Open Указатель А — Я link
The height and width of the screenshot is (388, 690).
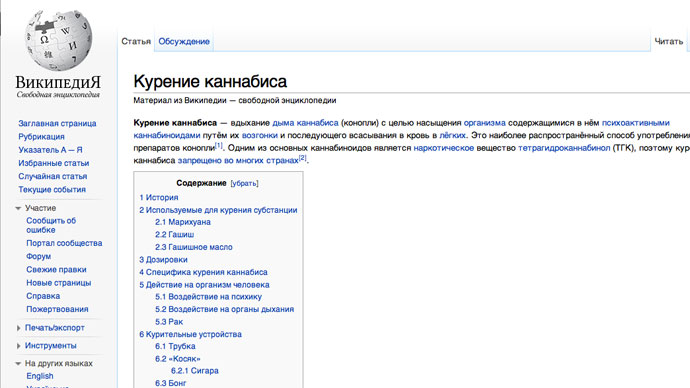tap(50, 150)
